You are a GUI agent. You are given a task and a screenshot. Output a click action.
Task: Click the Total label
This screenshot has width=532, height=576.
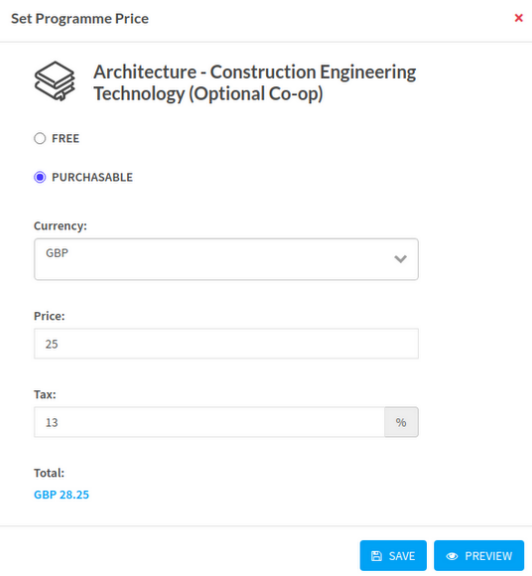(49, 473)
